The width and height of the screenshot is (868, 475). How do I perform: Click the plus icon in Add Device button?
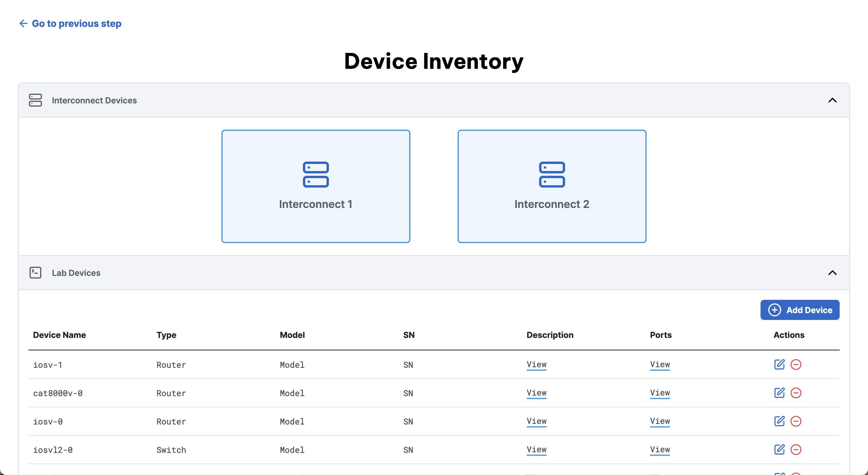point(775,310)
